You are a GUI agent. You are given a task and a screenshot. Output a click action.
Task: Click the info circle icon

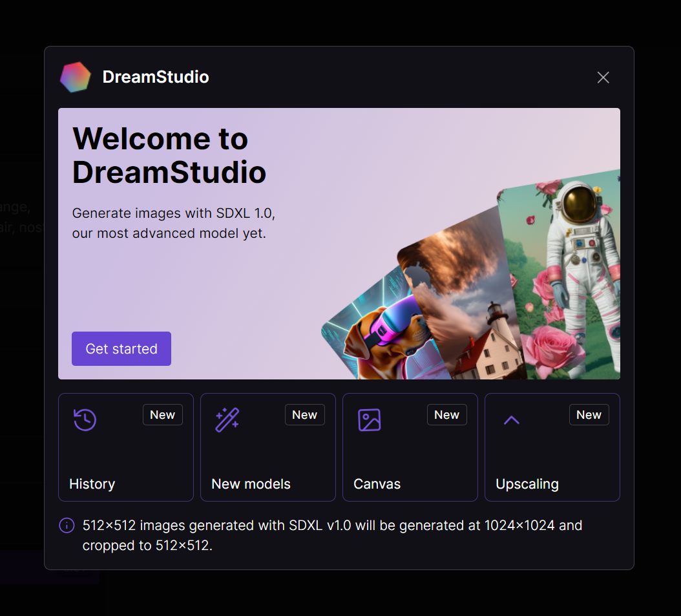67,526
